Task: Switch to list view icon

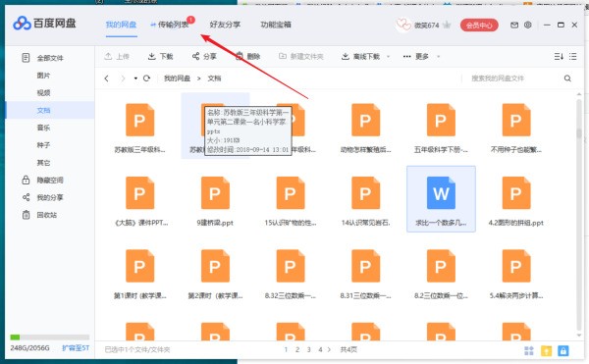Action: (573, 56)
